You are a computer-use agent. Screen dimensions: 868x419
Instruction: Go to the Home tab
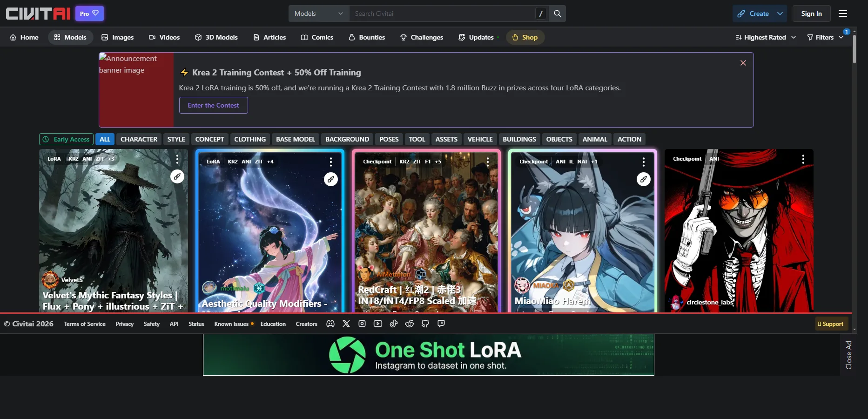[x=24, y=37]
